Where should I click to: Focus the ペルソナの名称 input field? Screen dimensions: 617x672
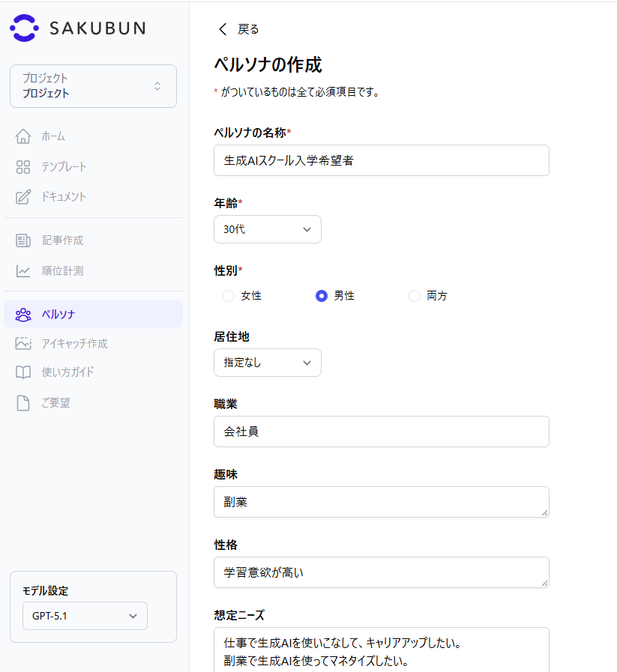(382, 160)
